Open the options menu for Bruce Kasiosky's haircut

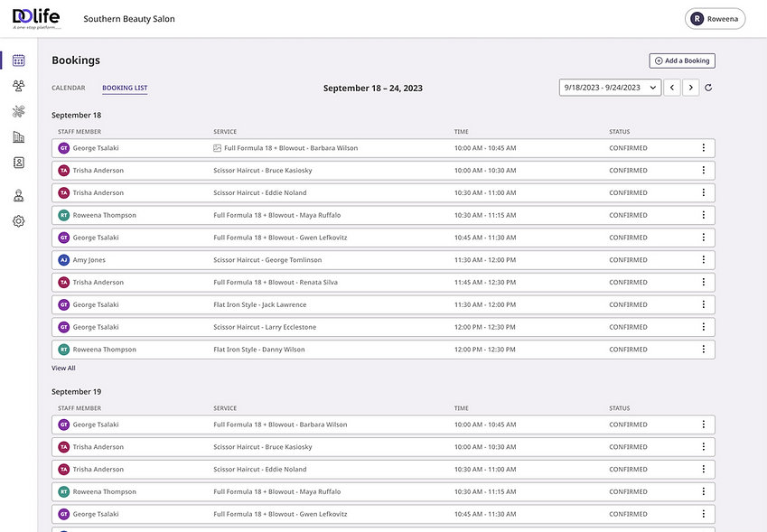pos(703,170)
